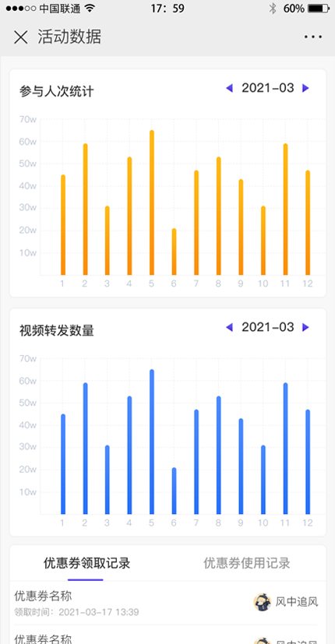Go to previous month in 参与人次统计 chart
This screenshot has height=644, width=335.
click(x=229, y=88)
